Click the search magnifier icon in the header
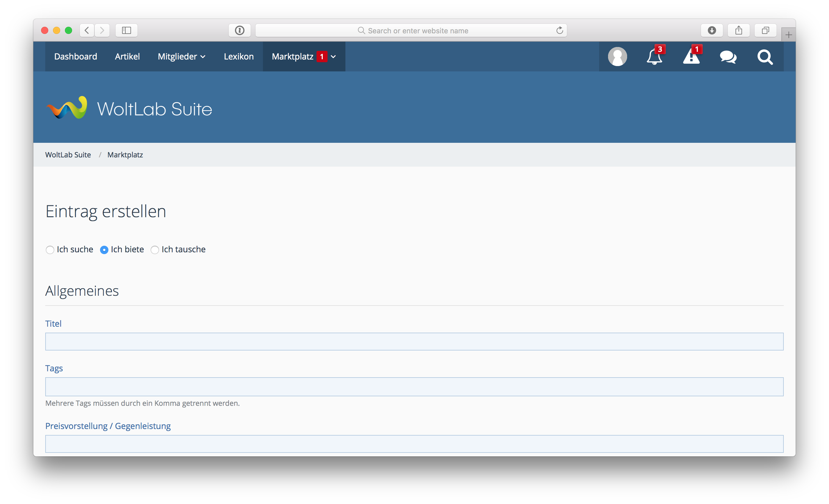This screenshot has height=504, width=829. (x=765, y=57)
